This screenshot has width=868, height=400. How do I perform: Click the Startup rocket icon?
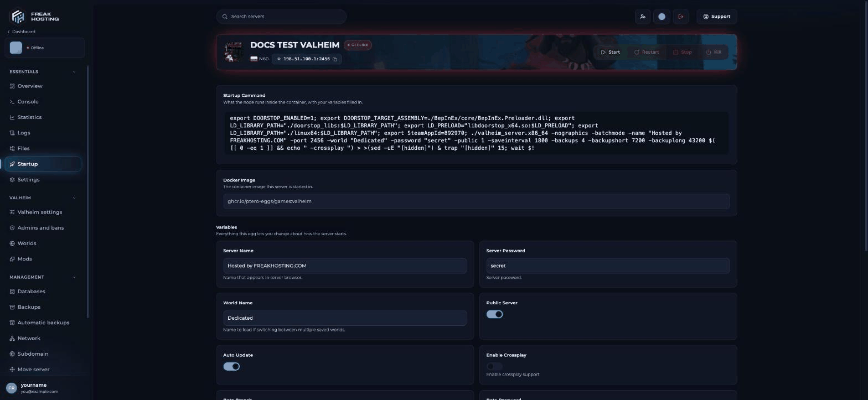coord(12,164)
